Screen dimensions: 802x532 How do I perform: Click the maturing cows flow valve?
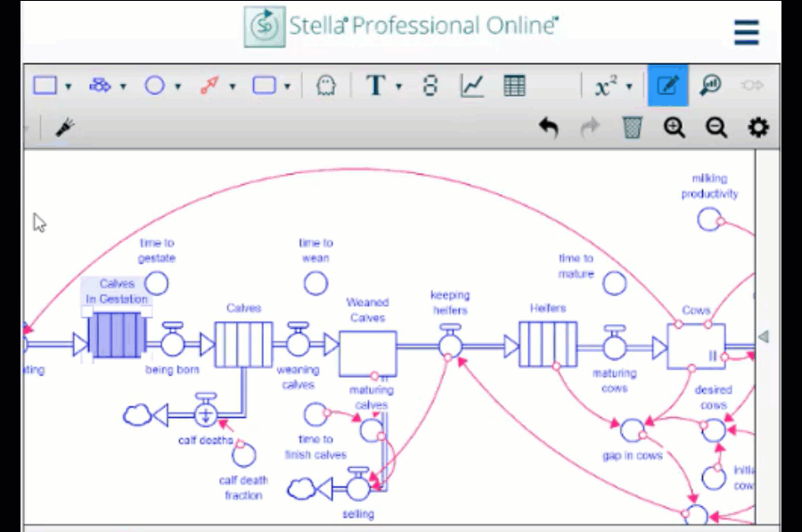point(614,343)
